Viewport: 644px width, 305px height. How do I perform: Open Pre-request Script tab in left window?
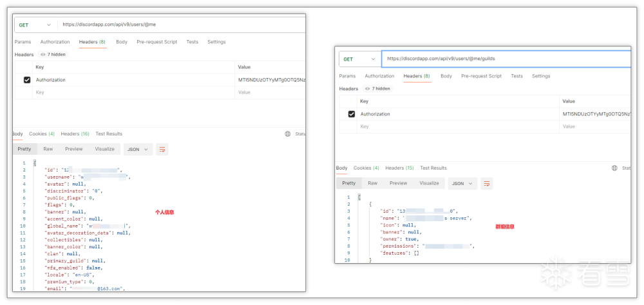point(157,42)
